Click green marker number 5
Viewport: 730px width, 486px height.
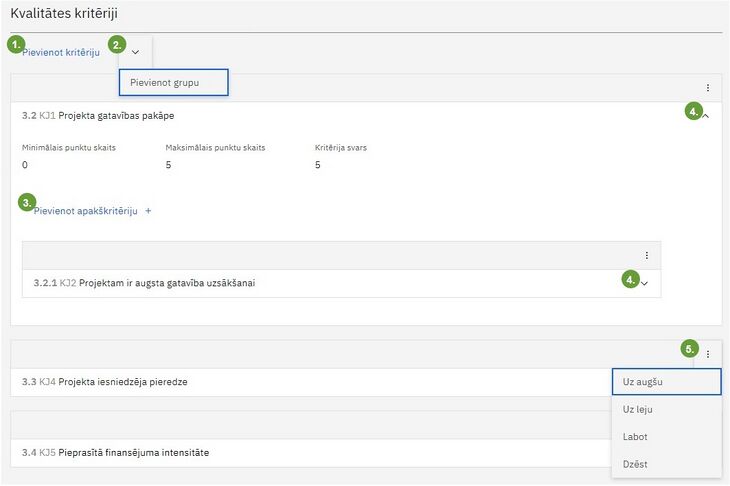(689, 349)
